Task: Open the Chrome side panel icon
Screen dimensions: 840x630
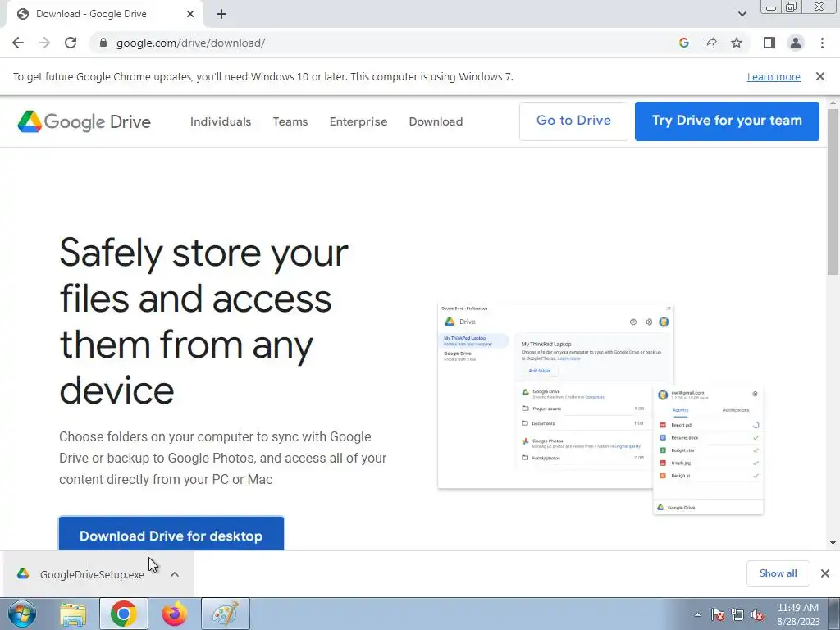Action: [x=769, y=43]
